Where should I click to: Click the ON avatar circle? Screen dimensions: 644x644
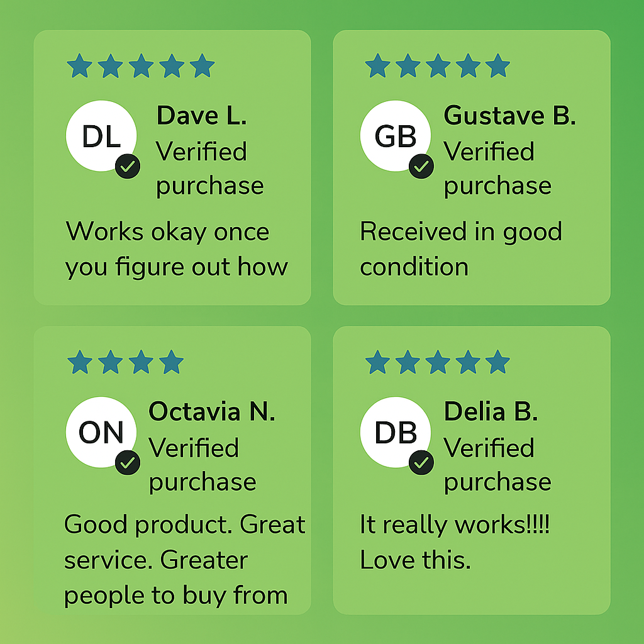(101, 432)
